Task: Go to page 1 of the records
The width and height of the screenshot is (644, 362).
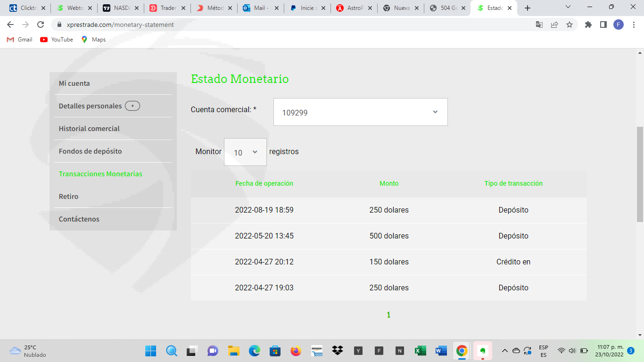Action: (x=388, y=315)
